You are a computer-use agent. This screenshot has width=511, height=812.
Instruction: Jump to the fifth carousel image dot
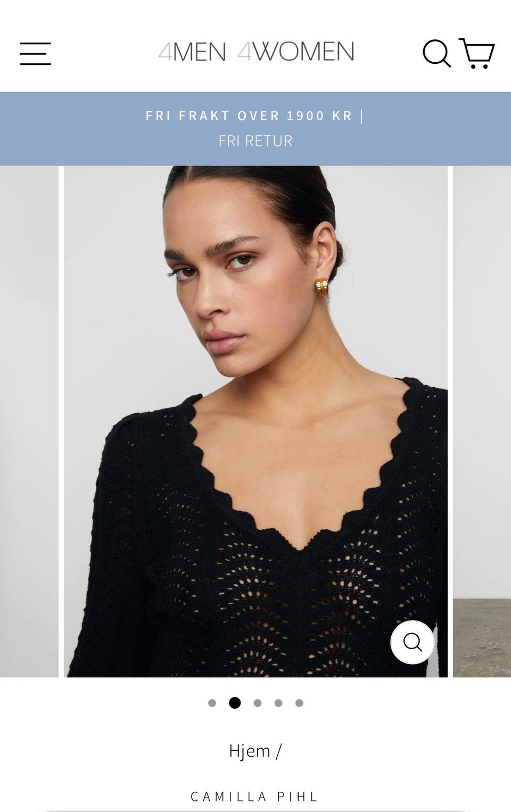pos(299,703)
